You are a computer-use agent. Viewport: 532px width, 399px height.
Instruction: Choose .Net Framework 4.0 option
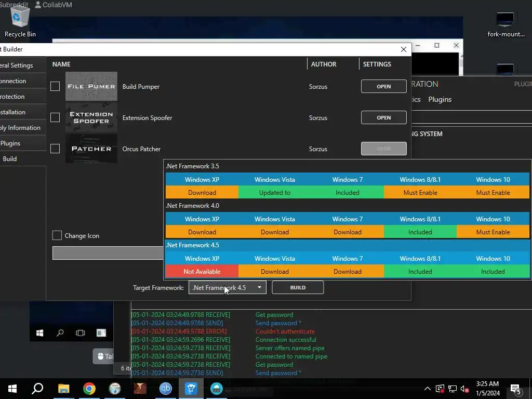pyautogui.click(x=348, y=219)
